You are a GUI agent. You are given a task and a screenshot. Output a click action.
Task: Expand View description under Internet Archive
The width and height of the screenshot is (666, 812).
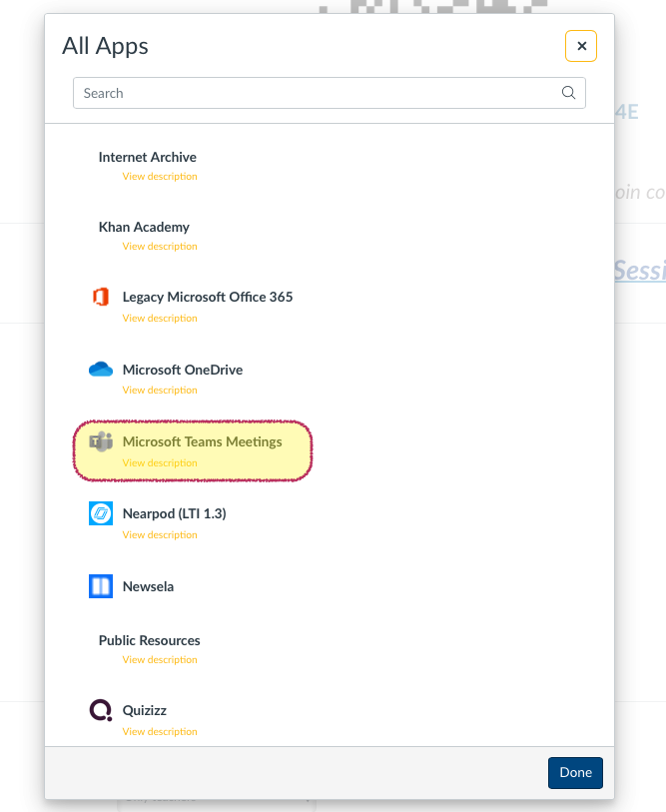pos(160,177)
